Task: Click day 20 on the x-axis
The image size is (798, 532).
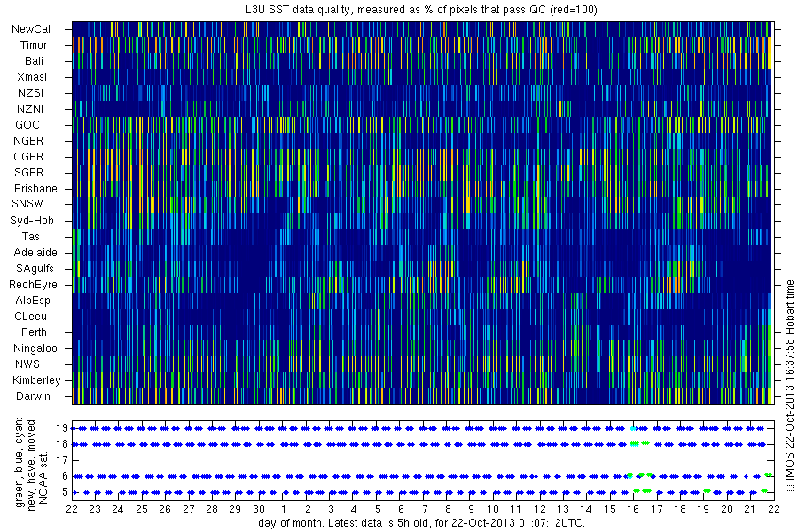Action: point(727,510)
